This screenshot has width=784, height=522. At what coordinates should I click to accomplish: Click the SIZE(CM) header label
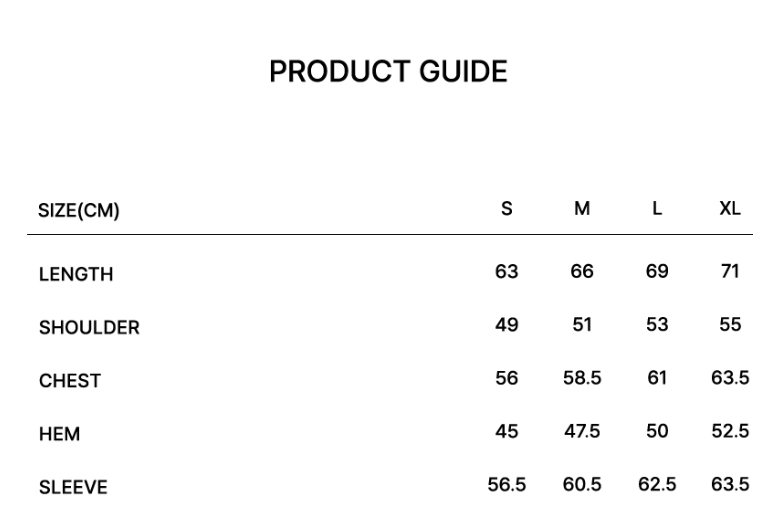click(x=78, y=211)
